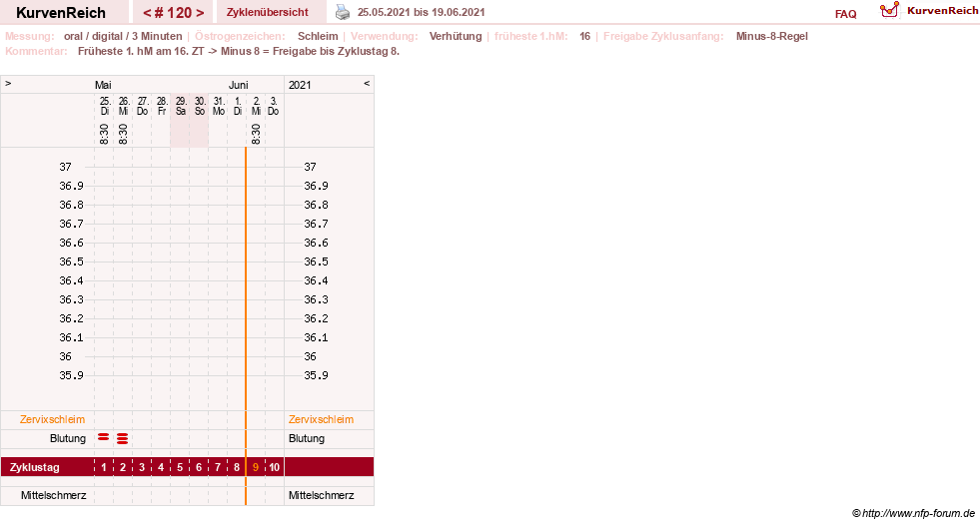The width and height of the screenshot is (980, 525).
Task: Select cycle day 3 in Zyklustag row
Action: pos(142,467)
